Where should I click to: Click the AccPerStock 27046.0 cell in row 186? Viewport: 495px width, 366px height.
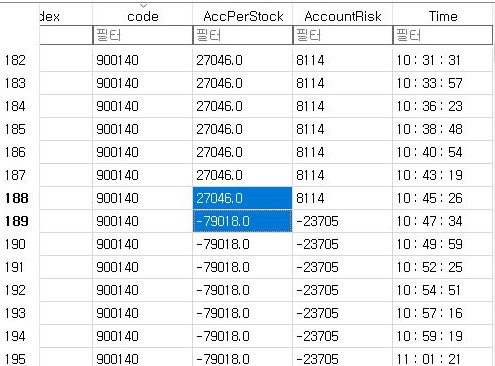coord(243,152)
